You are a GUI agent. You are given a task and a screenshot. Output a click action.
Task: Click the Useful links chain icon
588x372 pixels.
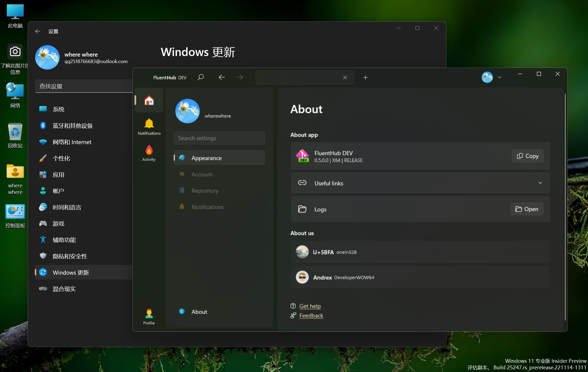coord(302,183)
